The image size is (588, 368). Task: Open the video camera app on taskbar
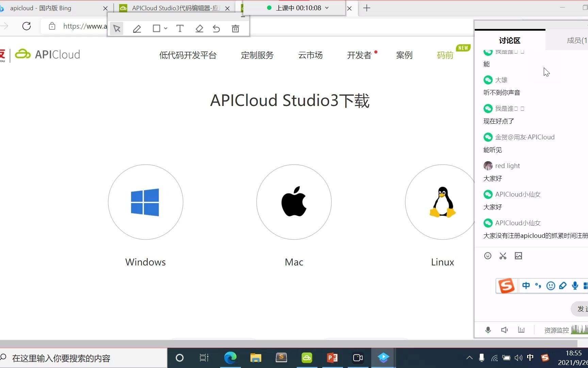(358, 358)
